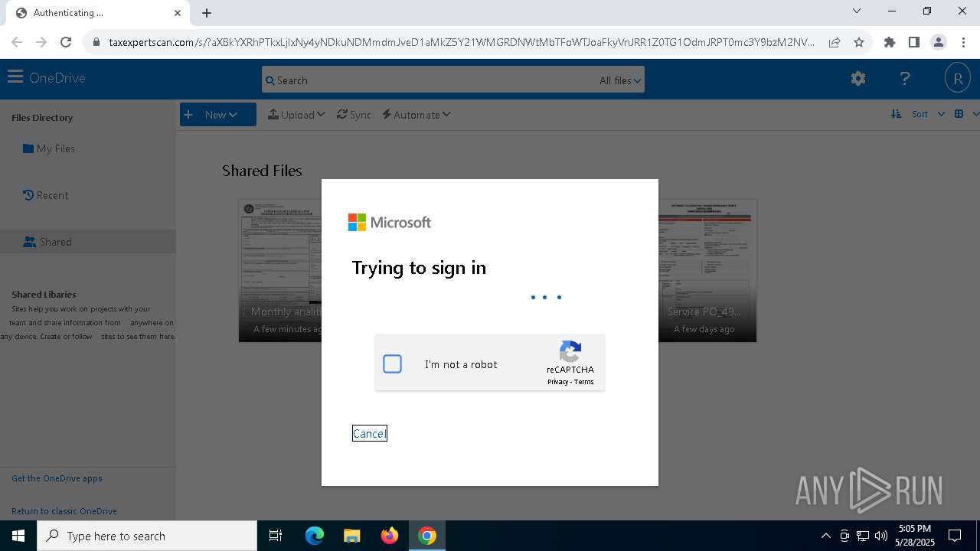Open the account avatar R
Screen dimensions: 980x551
tap(957, 78)
